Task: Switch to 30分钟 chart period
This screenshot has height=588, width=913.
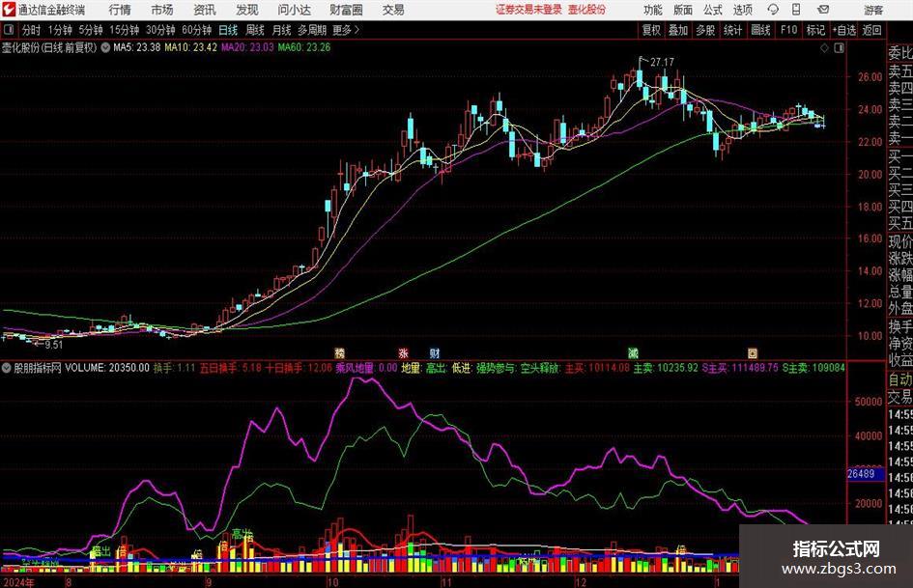Action: (x=160, y=30)
